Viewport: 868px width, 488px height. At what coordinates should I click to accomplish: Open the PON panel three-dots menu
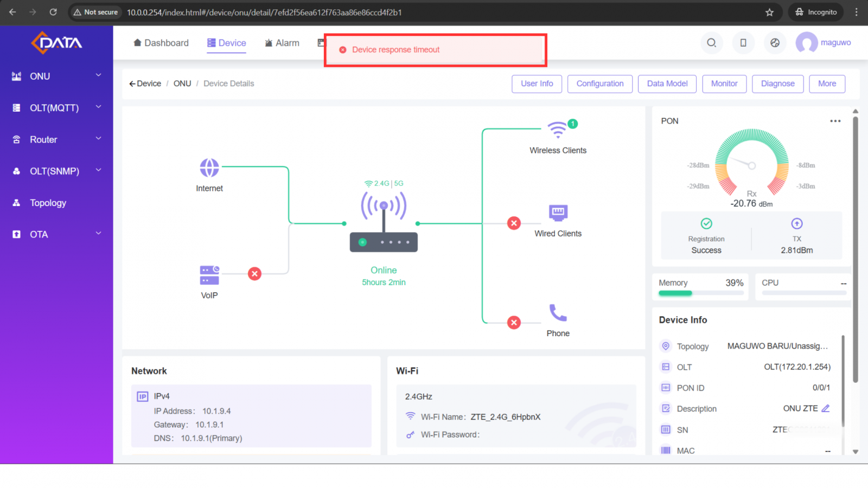835,121
